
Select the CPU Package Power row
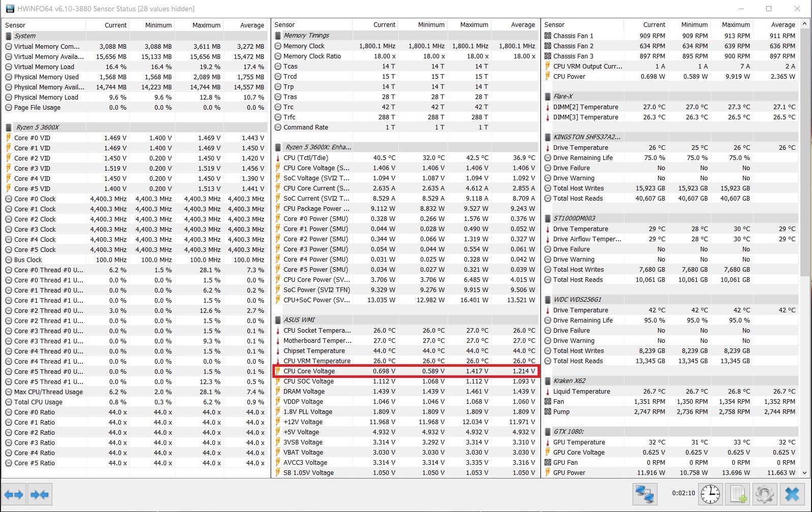(405, 209)
